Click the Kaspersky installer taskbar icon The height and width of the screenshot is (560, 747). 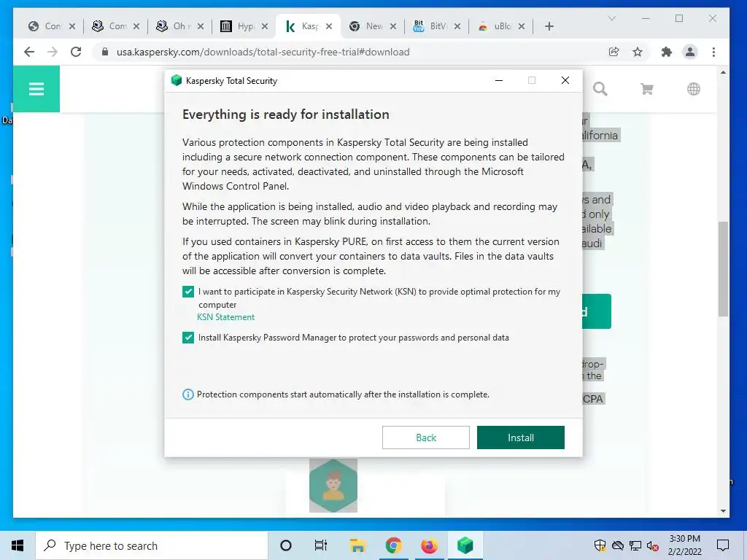tap(465, 545)
